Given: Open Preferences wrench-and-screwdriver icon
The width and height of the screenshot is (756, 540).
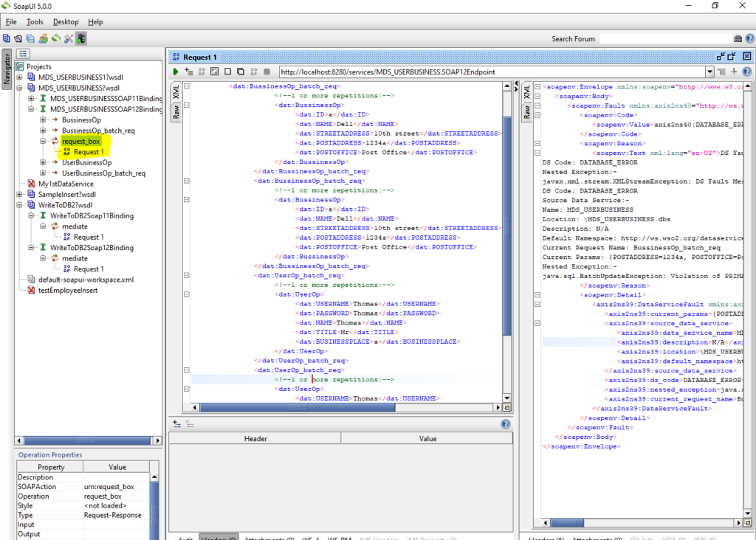Looking at the screenshot, I should (x=69, y=38).
